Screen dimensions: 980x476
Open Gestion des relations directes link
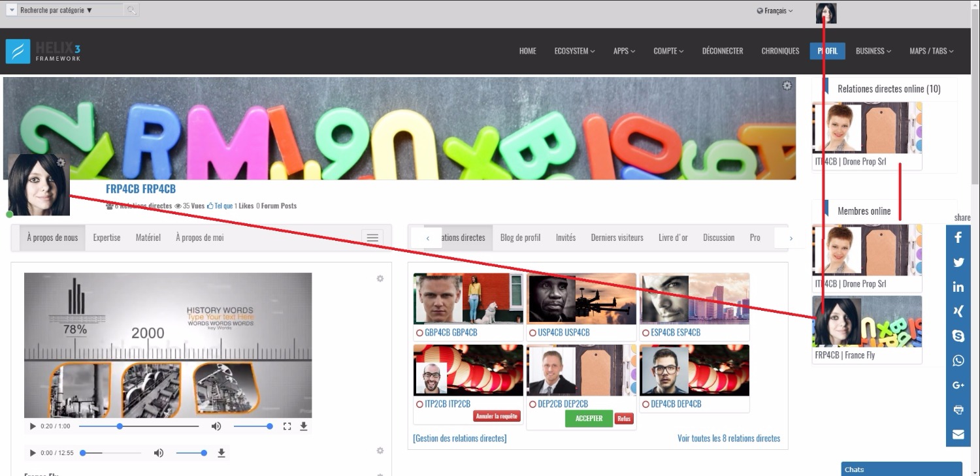[x=460, y=438]
